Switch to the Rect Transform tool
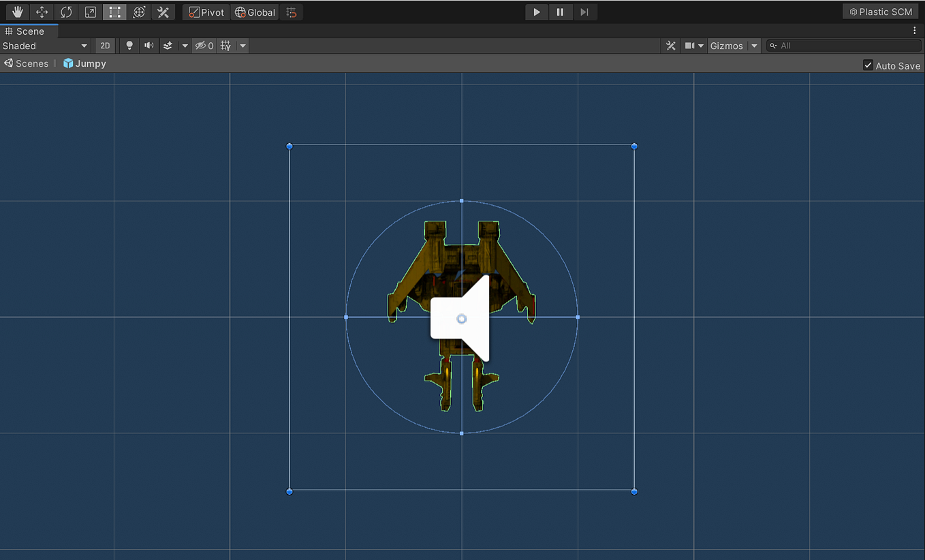This screenshot has width=925, height=560. [114, 12]
